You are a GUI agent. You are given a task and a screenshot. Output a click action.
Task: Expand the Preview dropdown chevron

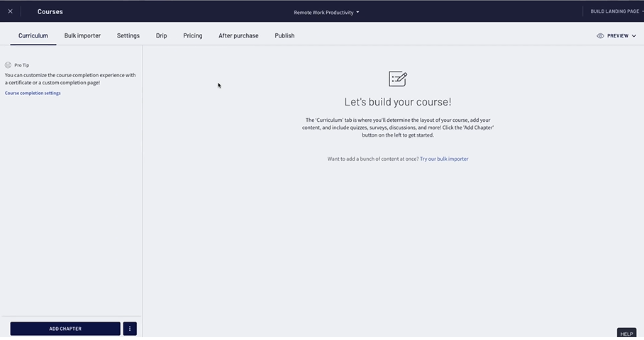634,35
